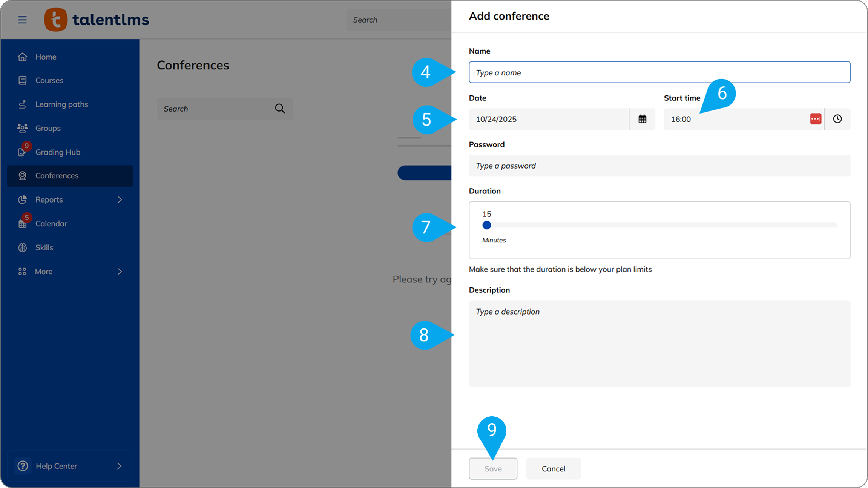Viewport: 868px width, 488px height.
Task: Click the magnifier icon in Conferences search
Action: click(279, 109)
